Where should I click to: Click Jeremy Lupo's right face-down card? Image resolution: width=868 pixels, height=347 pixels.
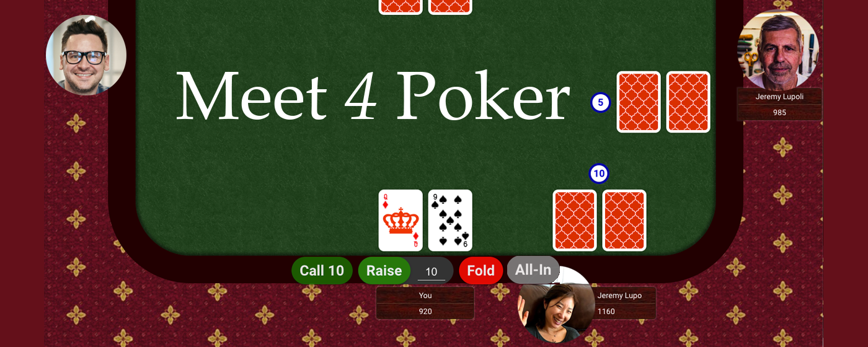tap(624, 221)
